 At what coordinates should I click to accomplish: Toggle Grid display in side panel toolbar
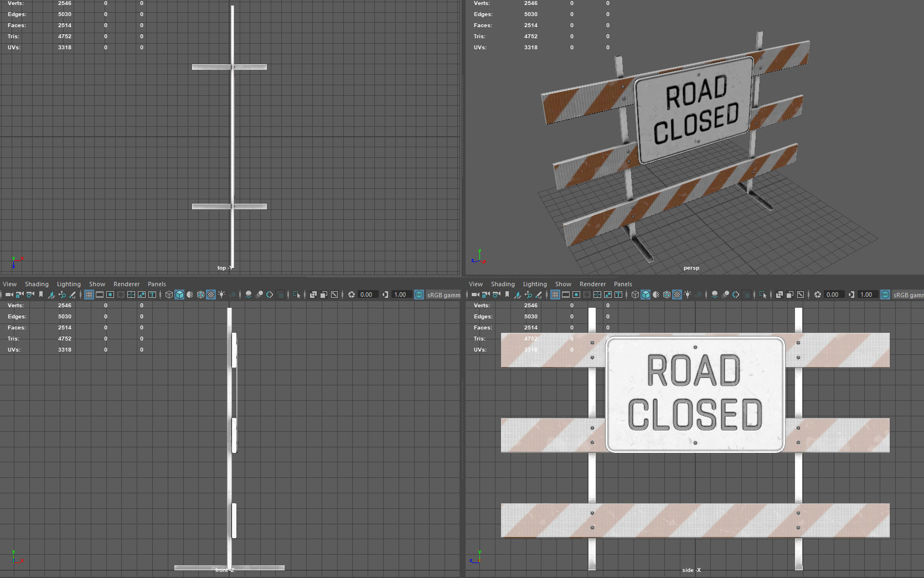click(555, 295)
